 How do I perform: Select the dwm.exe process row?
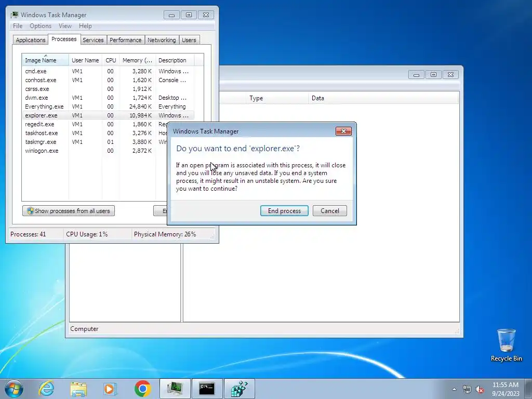(108, 98)
